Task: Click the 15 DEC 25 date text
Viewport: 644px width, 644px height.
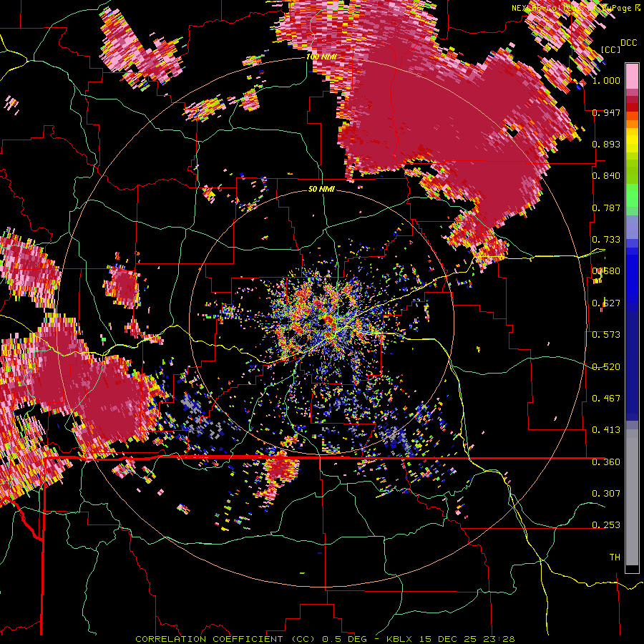Action: (x=448, y=639)
